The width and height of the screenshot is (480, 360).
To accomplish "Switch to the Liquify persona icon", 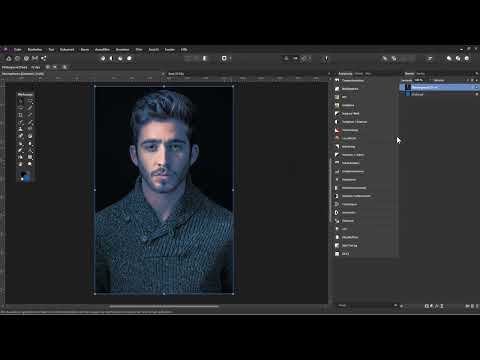I will (17, 59).
